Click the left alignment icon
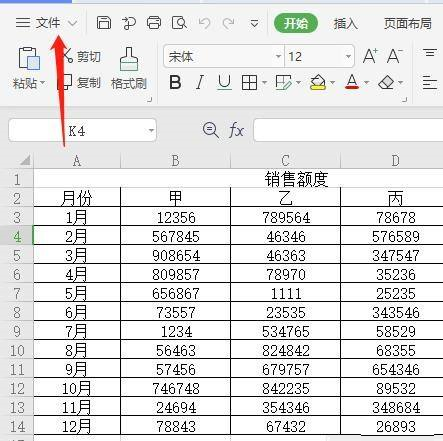This screenshot has height=441, width=443. pos(430,82)
